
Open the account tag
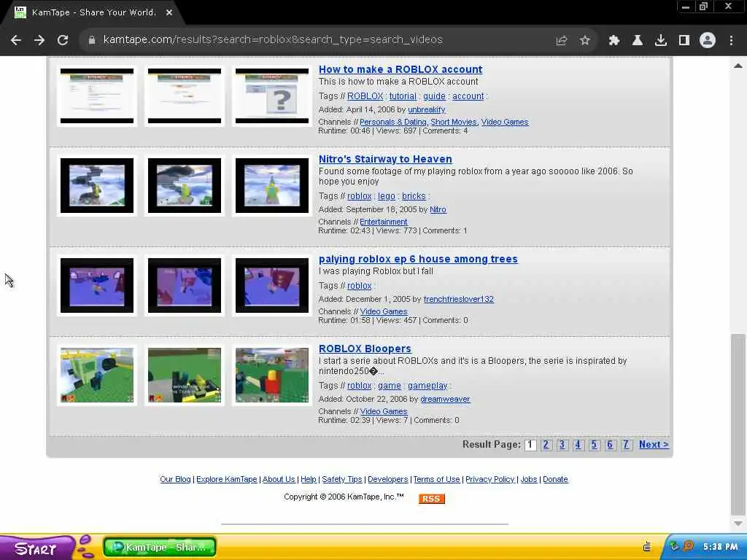pyautogui.click(x=468, y=96)
